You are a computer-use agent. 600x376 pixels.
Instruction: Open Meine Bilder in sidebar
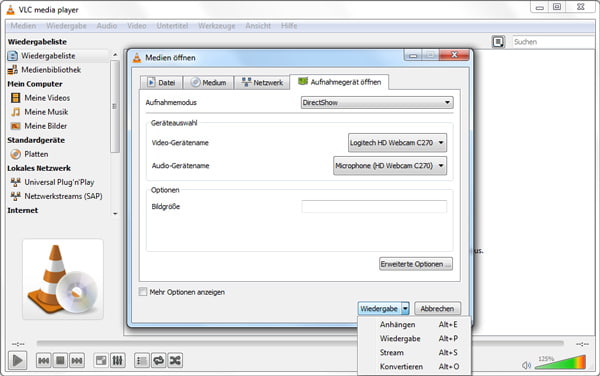click(x=46, y=126)
